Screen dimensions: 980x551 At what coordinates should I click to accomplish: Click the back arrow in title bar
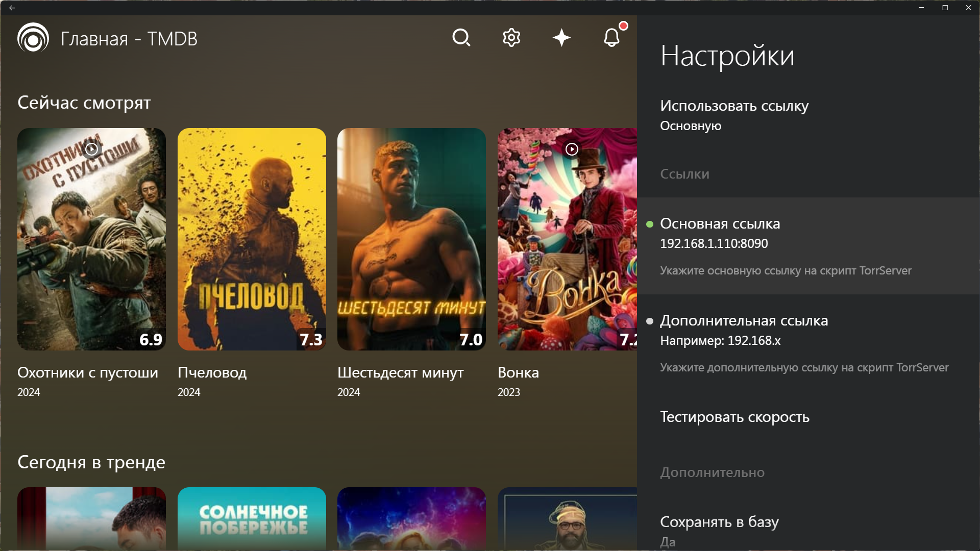pos(12,8)
